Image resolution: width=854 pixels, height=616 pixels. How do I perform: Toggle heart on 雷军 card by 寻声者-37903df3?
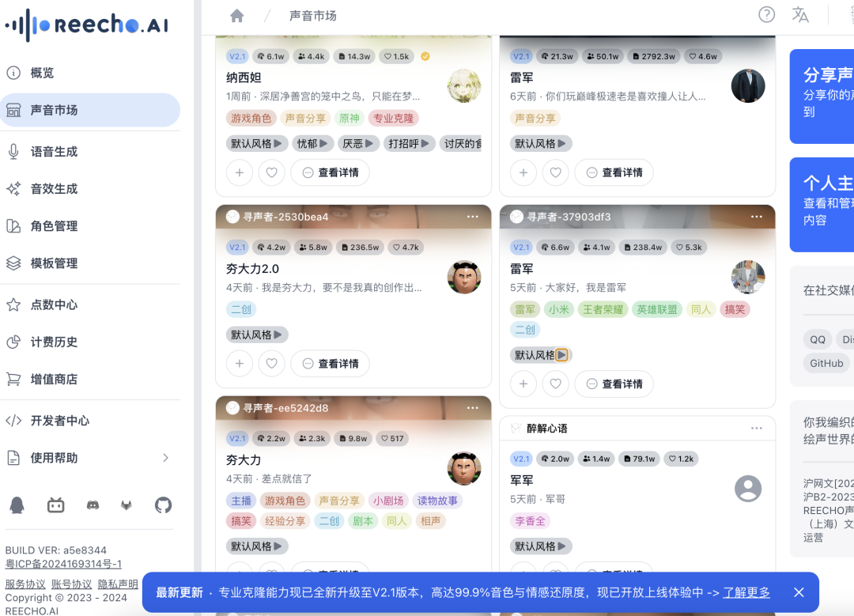click(x=555, y=384)
